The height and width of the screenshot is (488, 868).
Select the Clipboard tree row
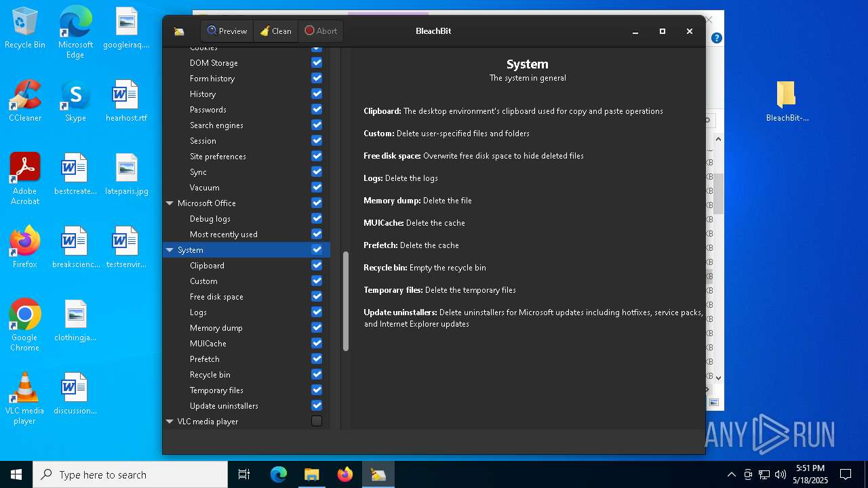[246, 266]
